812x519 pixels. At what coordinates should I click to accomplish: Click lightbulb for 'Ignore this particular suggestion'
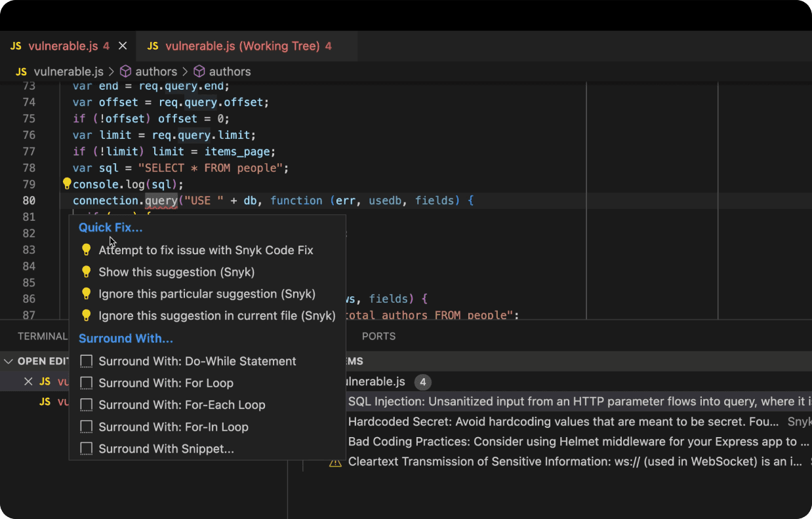pos(86,294)
